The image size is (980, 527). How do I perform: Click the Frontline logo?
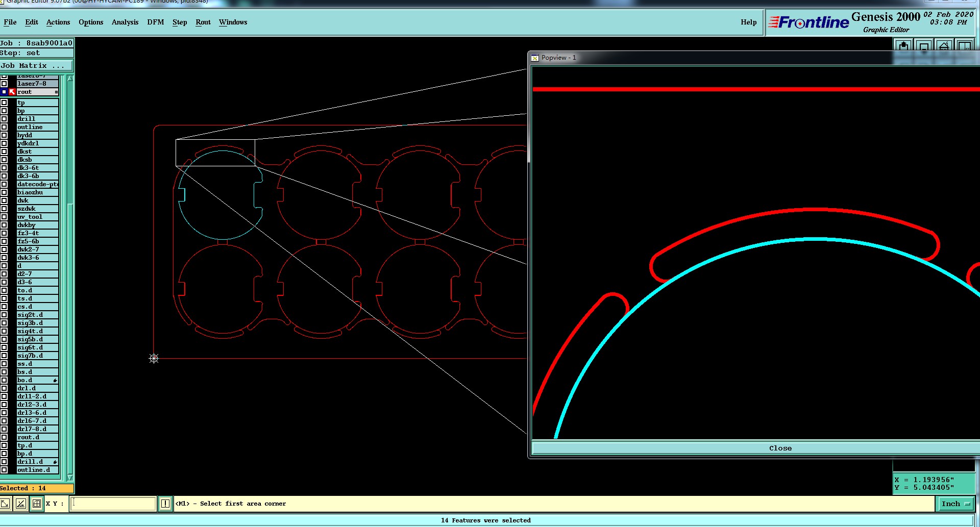pos(809,22)
